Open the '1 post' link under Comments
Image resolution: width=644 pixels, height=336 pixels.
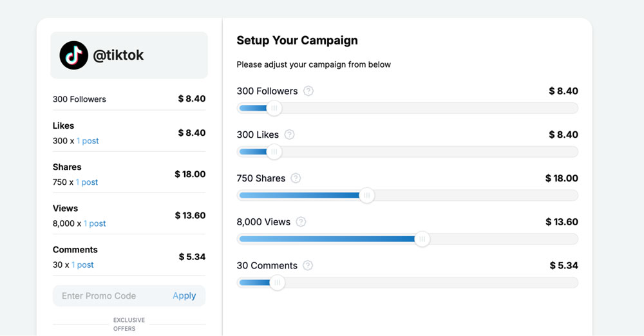click(x=82, y=265)
